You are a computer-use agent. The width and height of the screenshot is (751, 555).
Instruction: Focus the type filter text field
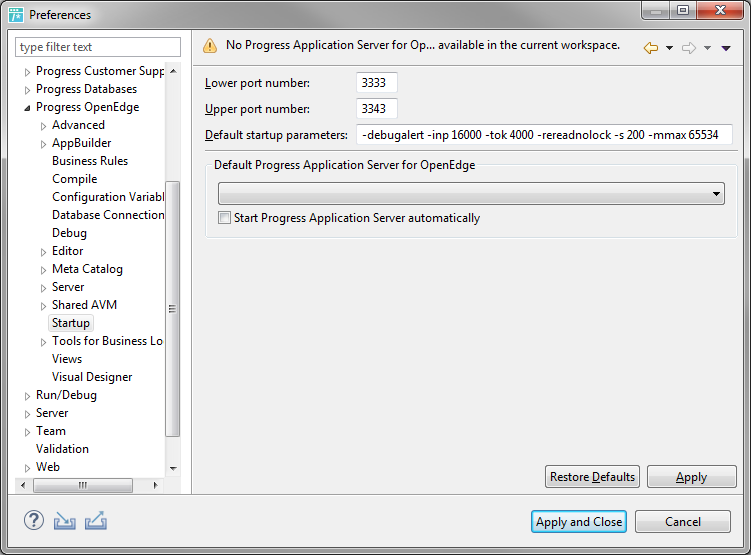click(98, 47)
